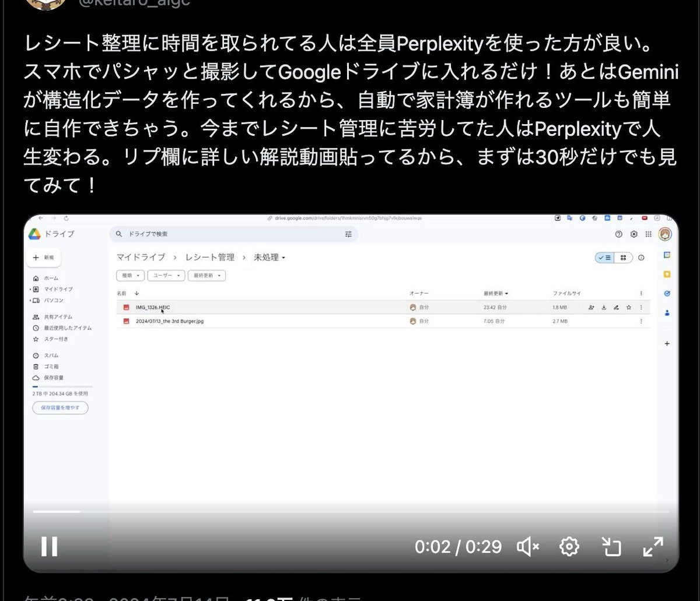700x601 pixels.
Task: Open more actions for IMG_1326.HEIC
Action: pyautogui.click(x=641, y=307)
